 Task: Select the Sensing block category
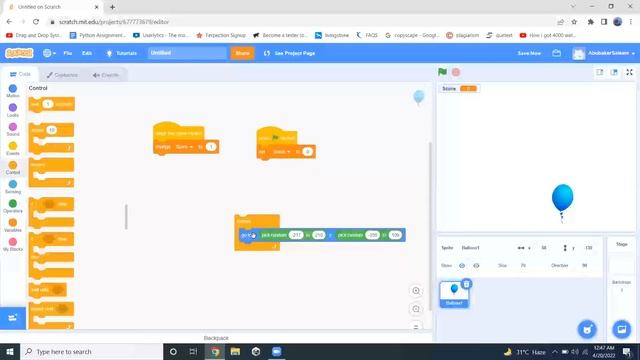(13, 187)
